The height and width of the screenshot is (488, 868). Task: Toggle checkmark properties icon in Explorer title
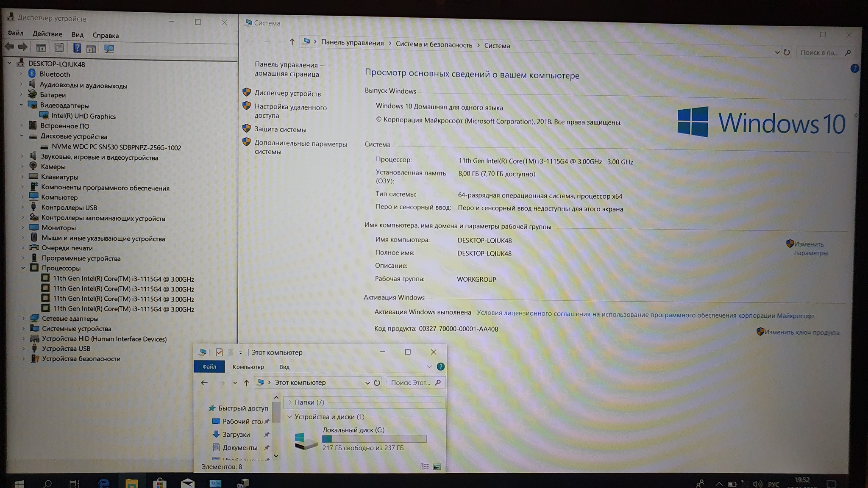[x=219, y=352]
